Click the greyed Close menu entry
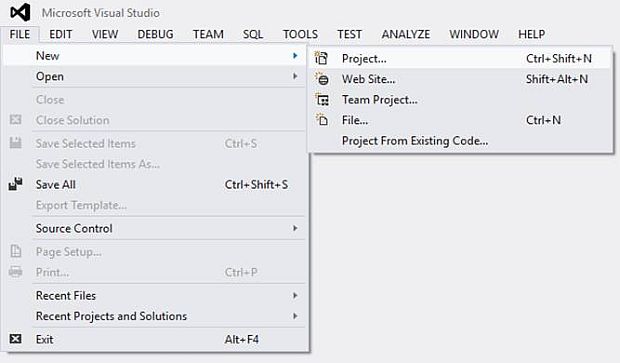The height and width of the screenshot is (363, 620). (x=155, y=100)
